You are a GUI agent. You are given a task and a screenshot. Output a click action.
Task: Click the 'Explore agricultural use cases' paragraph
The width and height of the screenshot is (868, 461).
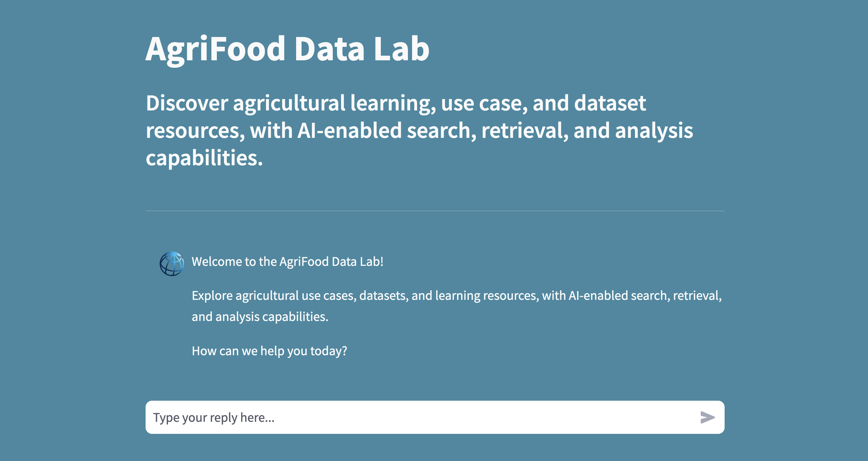pyautogui.click(x=456, y=306)
